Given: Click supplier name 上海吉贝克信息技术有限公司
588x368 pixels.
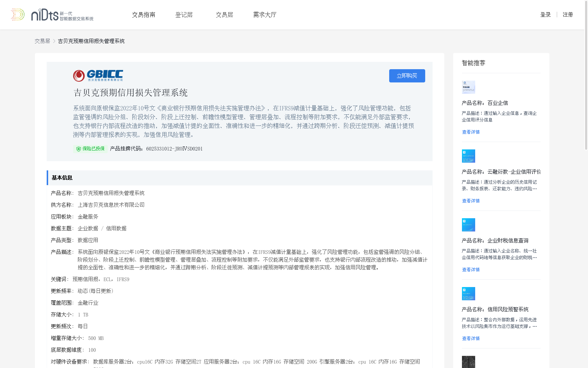Looking at the screenshot, I should pos(111,205).
